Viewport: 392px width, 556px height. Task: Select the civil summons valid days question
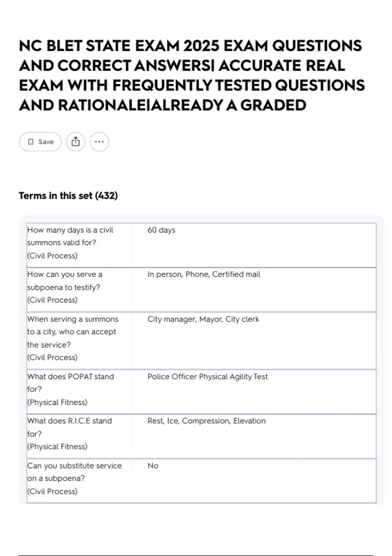coord(70,236)
